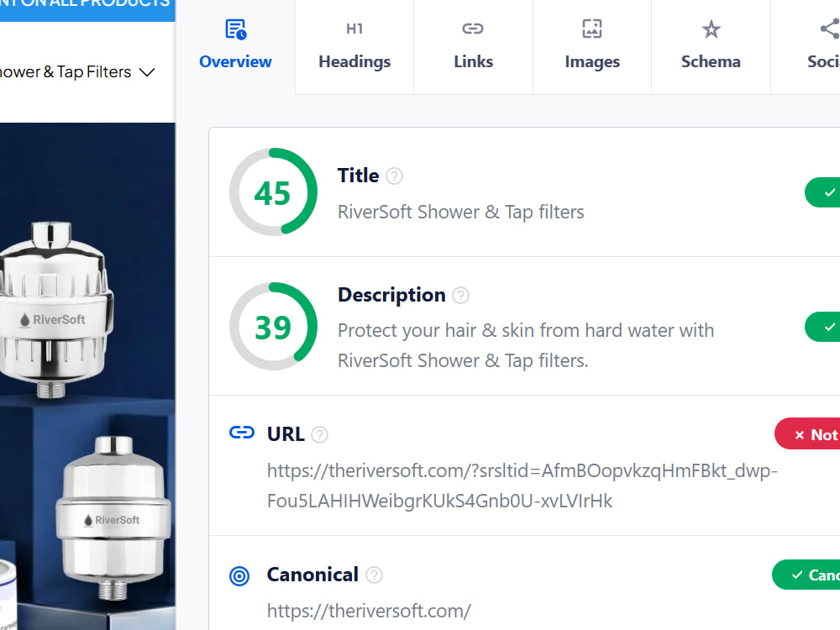Click the help icon next to URL
Screen dimensions: 840x630
320,434
